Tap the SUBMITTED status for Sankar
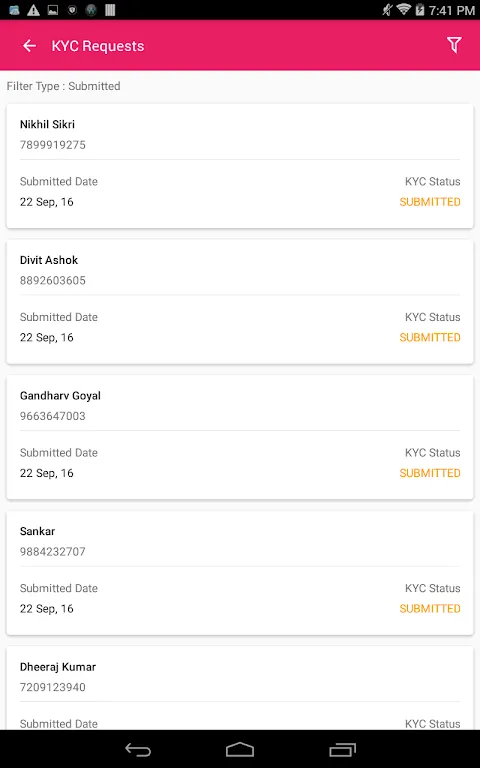480x768 pixels. click(430, 608)
